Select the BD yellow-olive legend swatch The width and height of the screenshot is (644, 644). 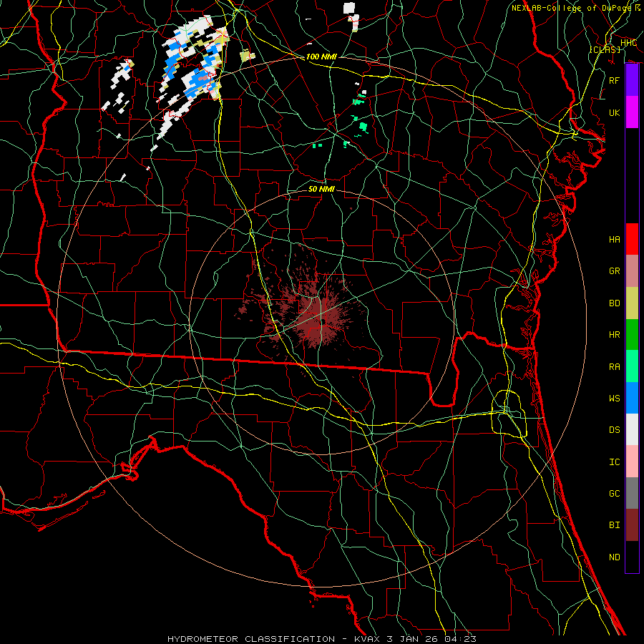pos(632,303)
